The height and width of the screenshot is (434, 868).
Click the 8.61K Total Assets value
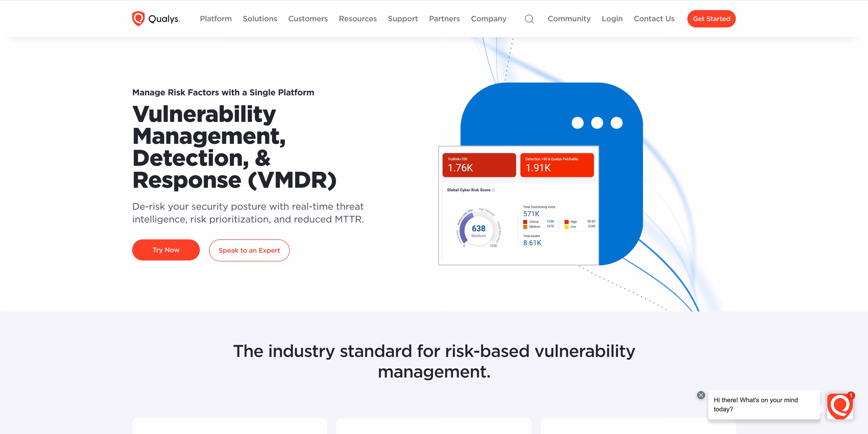(532, 243)
